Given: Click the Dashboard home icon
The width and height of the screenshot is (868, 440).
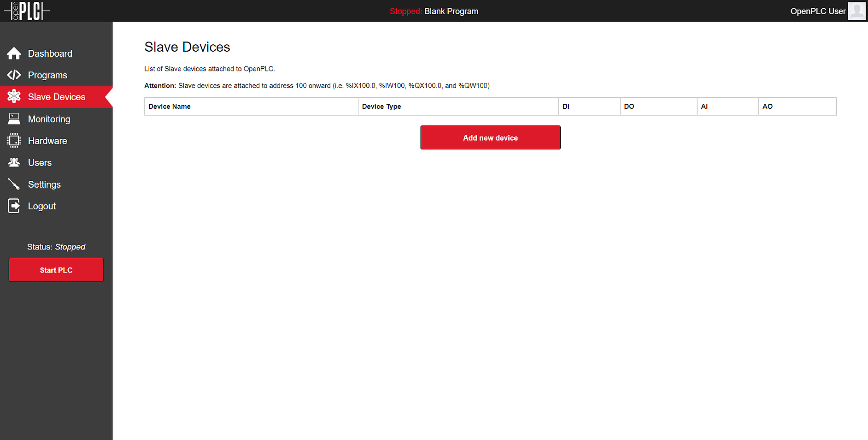Looking at the screenshot, I should tap(14, 54).
